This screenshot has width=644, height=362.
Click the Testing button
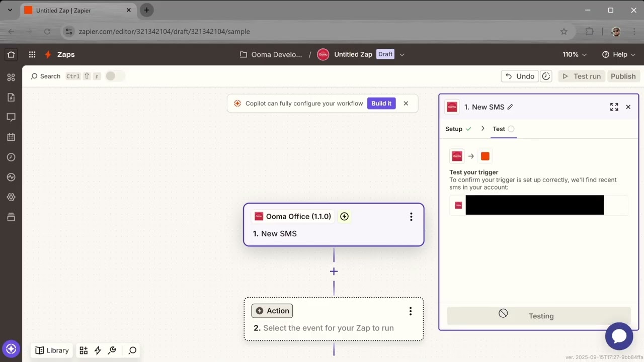pyautogui.click(x=538, y=316)
